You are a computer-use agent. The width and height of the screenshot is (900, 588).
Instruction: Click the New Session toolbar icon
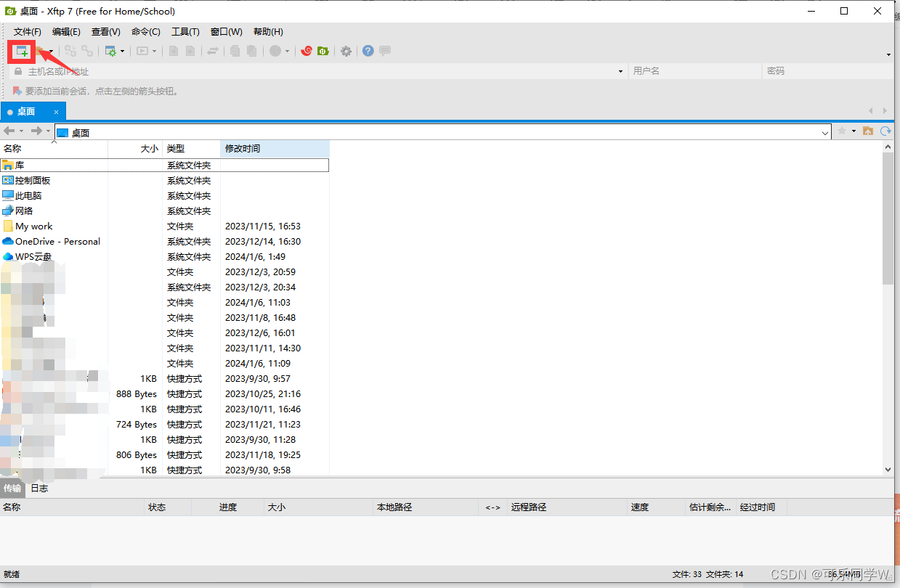pyautogui.click(x=22, y=51)
